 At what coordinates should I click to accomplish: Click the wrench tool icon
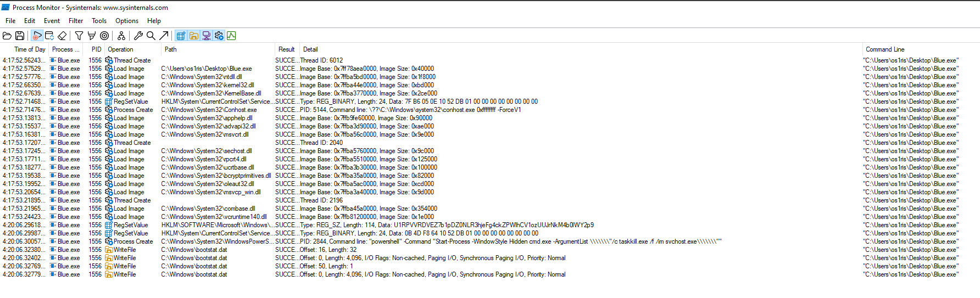point(138,36)
